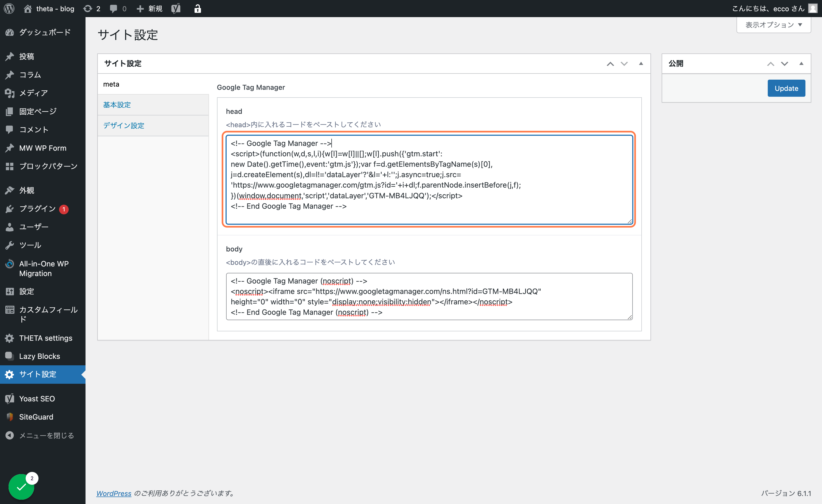Go to 固定ページ
822x504 pixels.
(x=43, y=111)
